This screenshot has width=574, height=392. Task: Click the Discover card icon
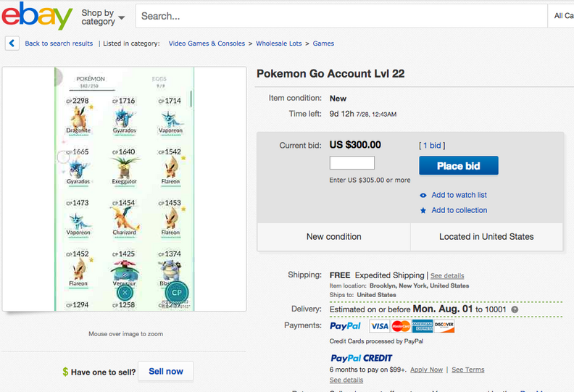tap(445, 327)
